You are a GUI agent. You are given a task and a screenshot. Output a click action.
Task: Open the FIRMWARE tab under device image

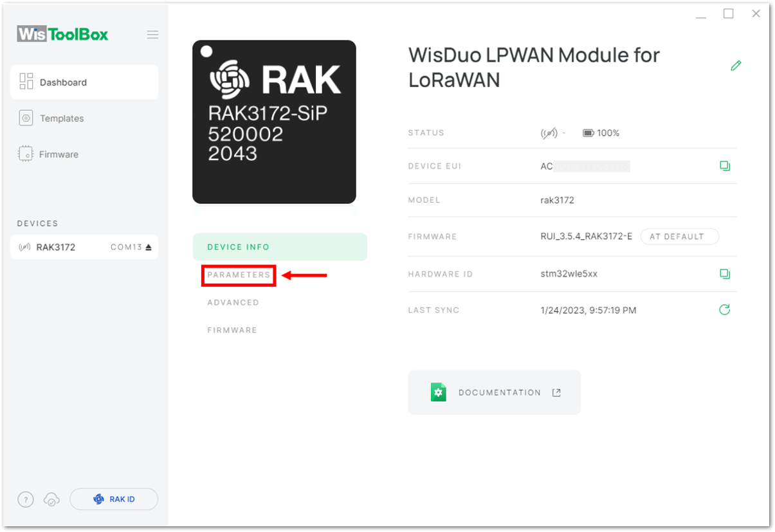coord(232,330)
